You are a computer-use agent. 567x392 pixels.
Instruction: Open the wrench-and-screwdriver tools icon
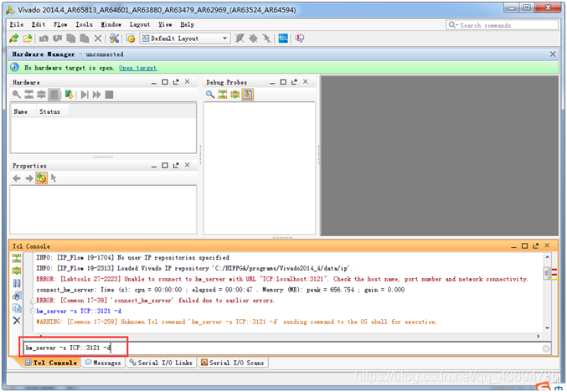coord(114,39)
